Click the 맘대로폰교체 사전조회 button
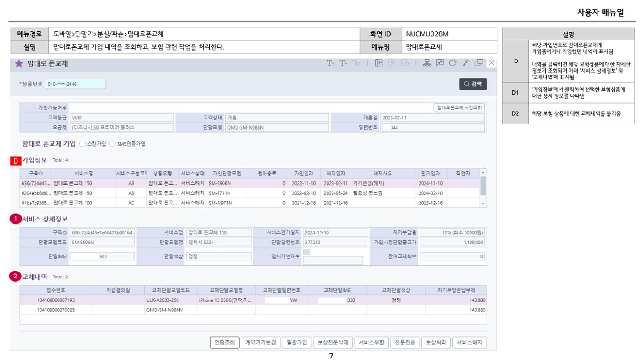Screen dimensions: 644x362 coord(459,107)
